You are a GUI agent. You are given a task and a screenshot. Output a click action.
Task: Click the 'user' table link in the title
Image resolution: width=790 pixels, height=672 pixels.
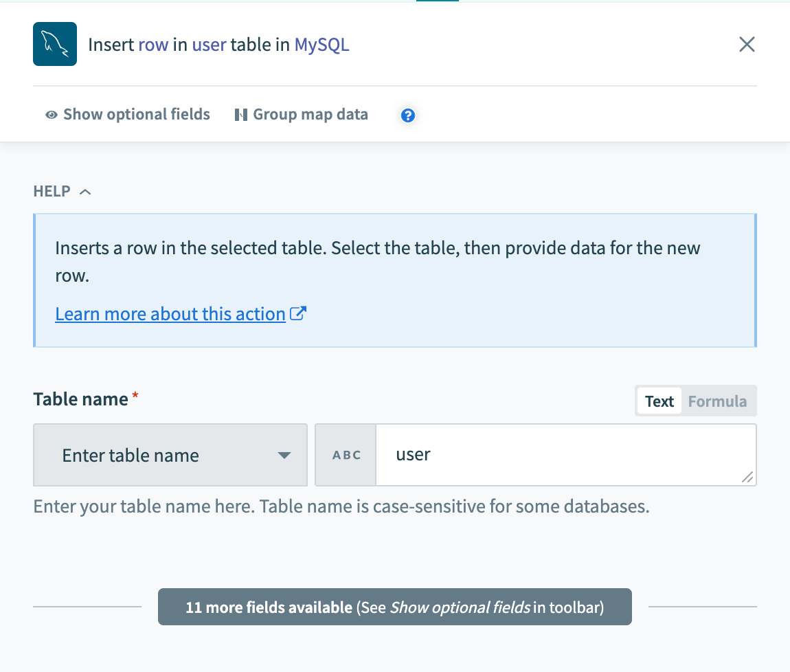coord(209,45)
